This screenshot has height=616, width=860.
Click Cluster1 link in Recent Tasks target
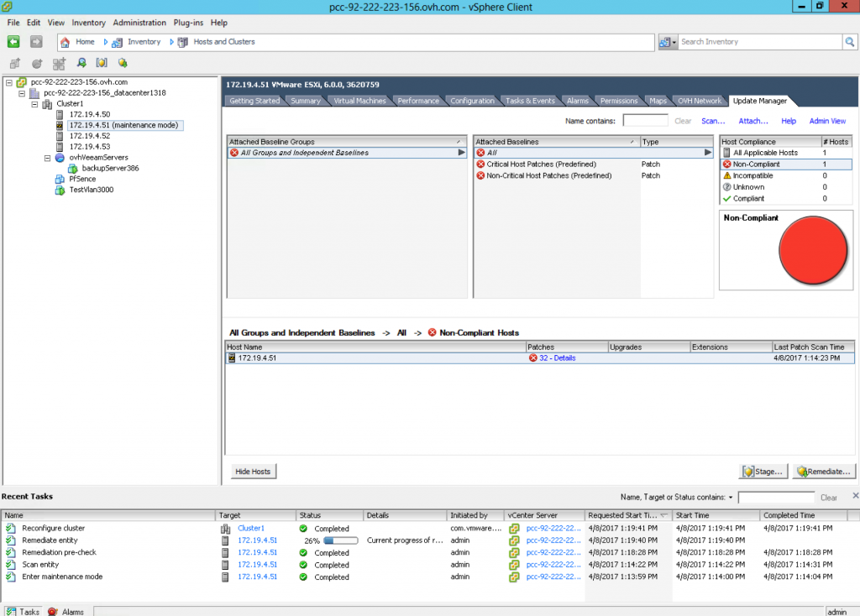click(x=250, y=529)
